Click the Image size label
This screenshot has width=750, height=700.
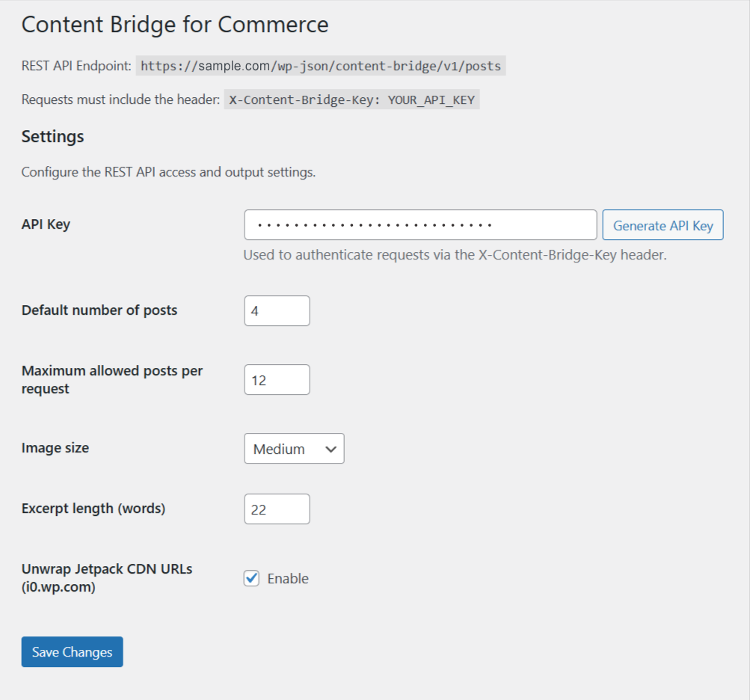(55, 448)
